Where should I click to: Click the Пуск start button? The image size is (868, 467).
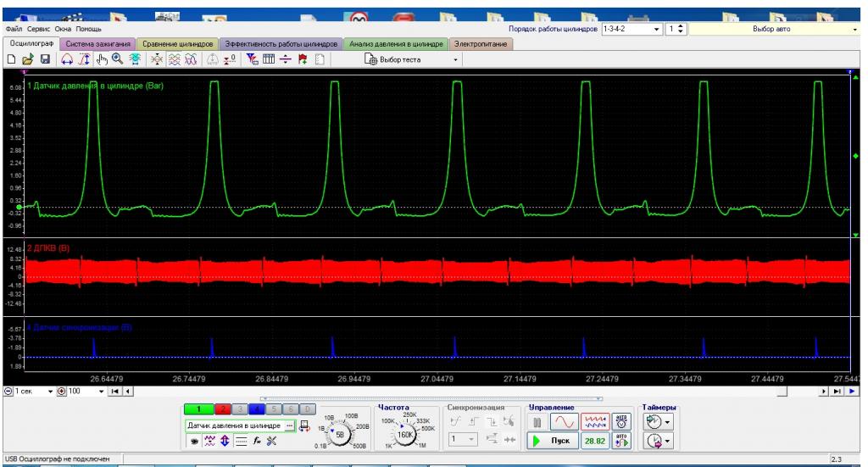point(553,441)
